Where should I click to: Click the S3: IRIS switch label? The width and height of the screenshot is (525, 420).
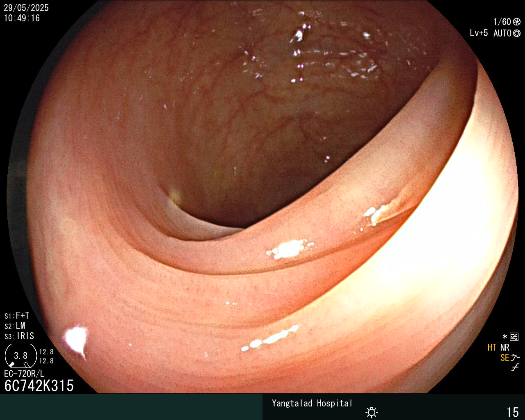coord(19,336)
